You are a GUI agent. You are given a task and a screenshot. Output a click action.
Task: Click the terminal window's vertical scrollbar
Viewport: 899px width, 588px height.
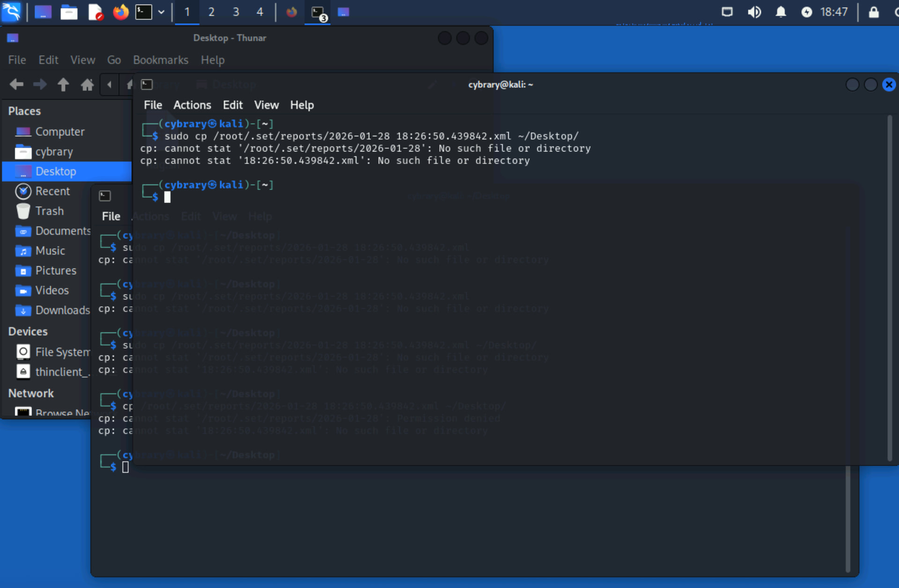click(890, 288)
